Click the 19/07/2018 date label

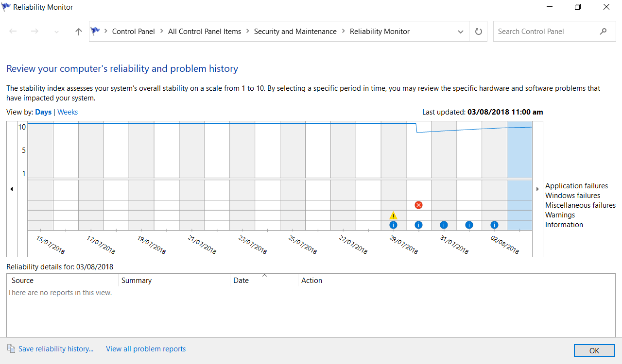[152, 244]
